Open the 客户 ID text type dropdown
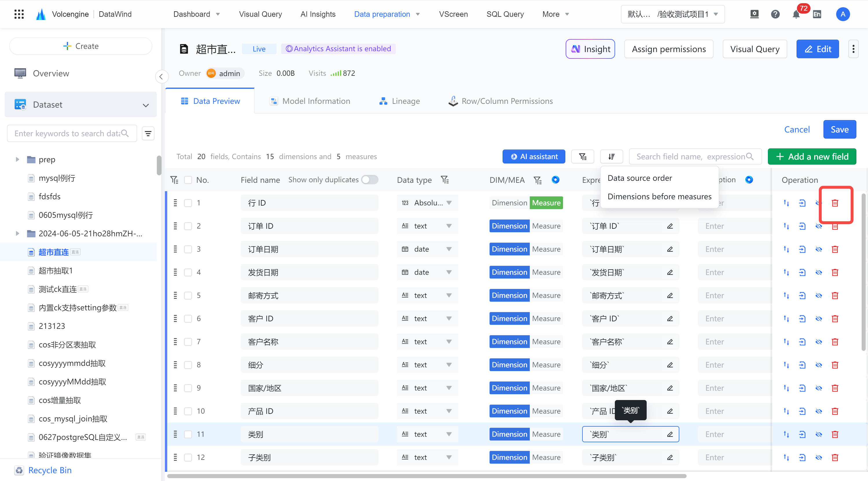Viewport: 868px width, 481px height. 427,319
